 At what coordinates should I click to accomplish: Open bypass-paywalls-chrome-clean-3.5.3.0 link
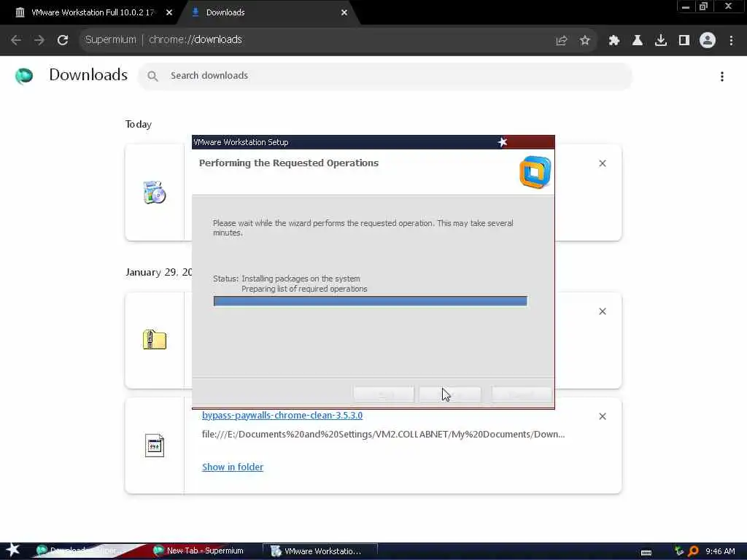[x=282, y=415]
